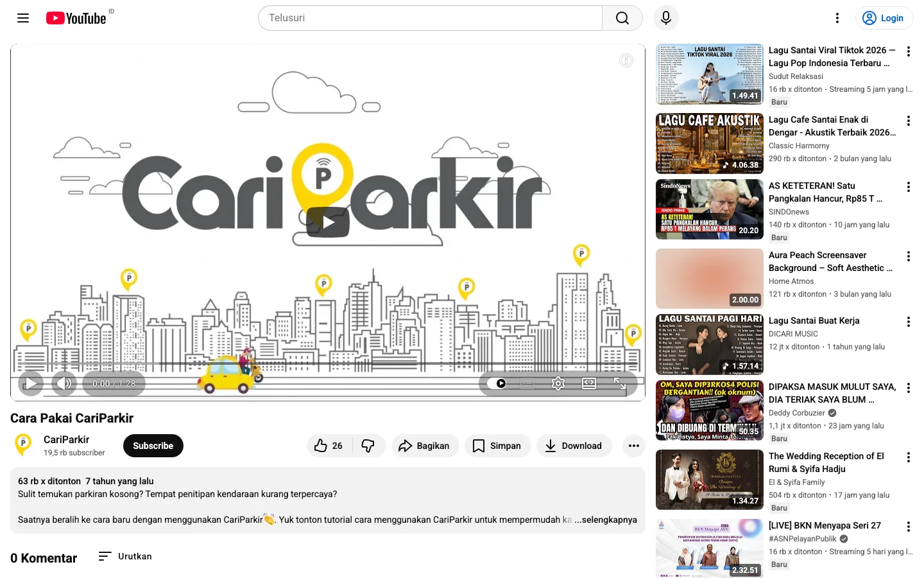Image resolution: width=924 pixels, height=578 pixels.
Task: Open options for Lagu Santai Viral Tiktok video
Action: click(908, 51)
